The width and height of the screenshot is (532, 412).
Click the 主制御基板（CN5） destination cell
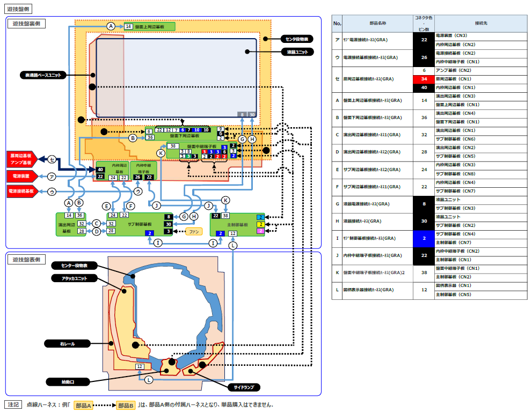(481, 295)
